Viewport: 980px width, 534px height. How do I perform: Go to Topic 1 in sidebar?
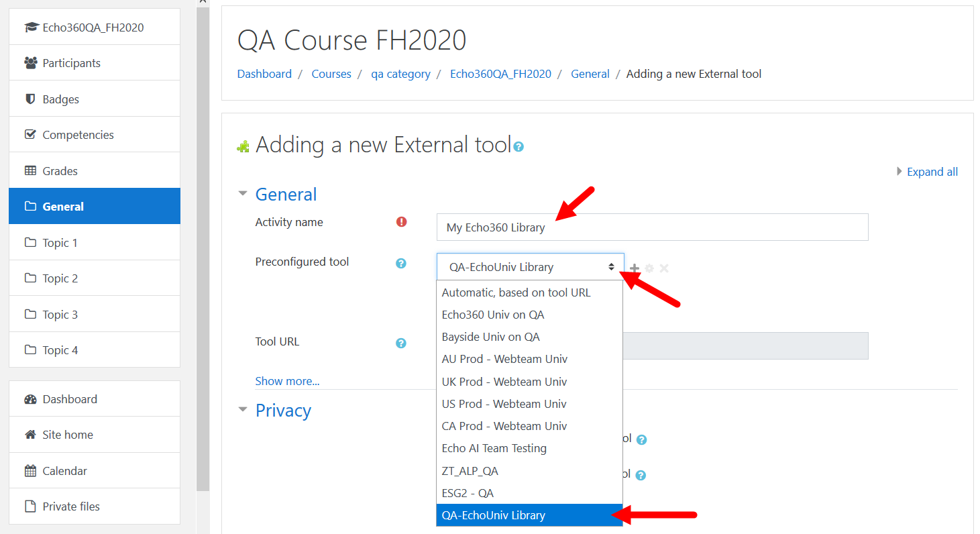95,242
